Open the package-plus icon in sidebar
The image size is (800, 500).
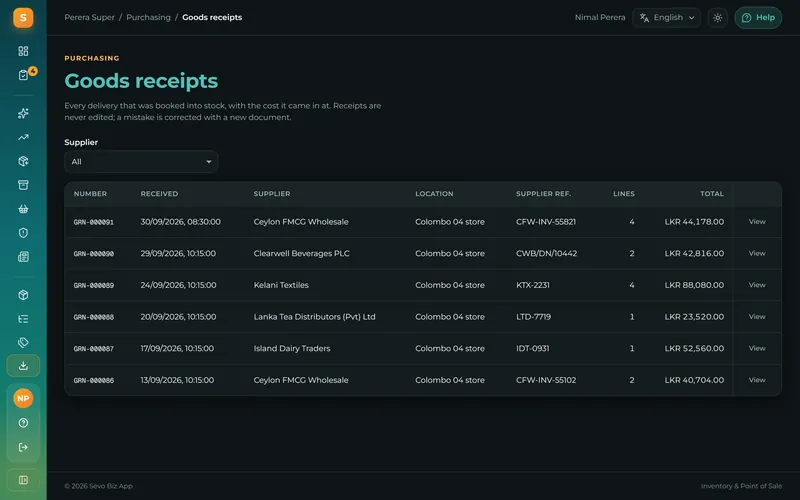point(23,161)
